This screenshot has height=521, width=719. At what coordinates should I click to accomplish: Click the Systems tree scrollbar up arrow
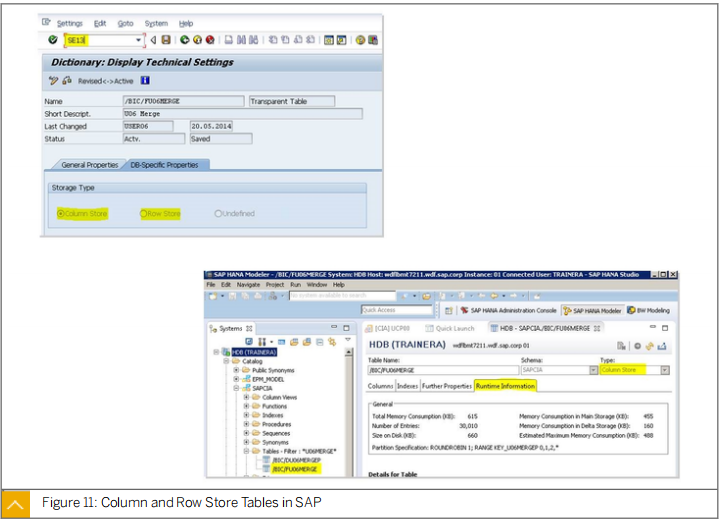click(349, 352)
